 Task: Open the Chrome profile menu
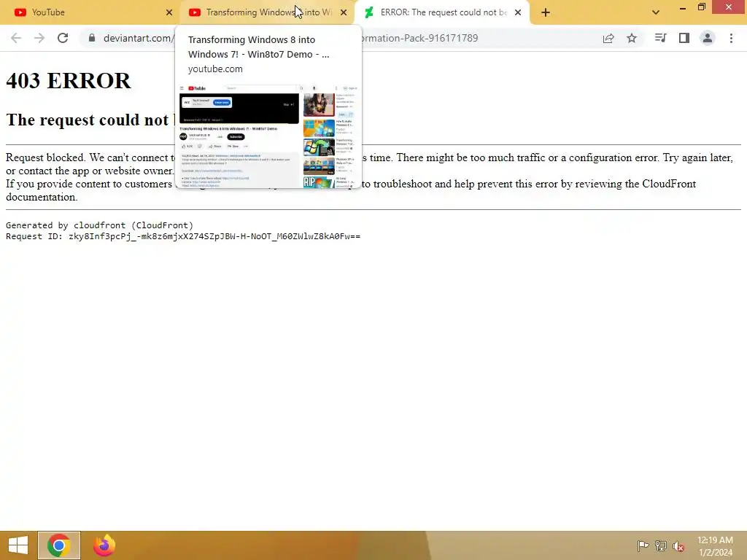tap(708, 38)
